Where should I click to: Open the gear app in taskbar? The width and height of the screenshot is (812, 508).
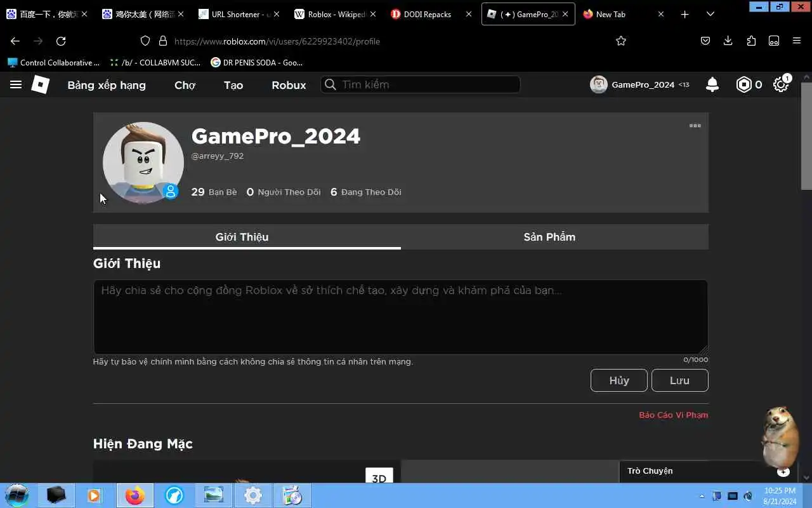pos(253,495)
